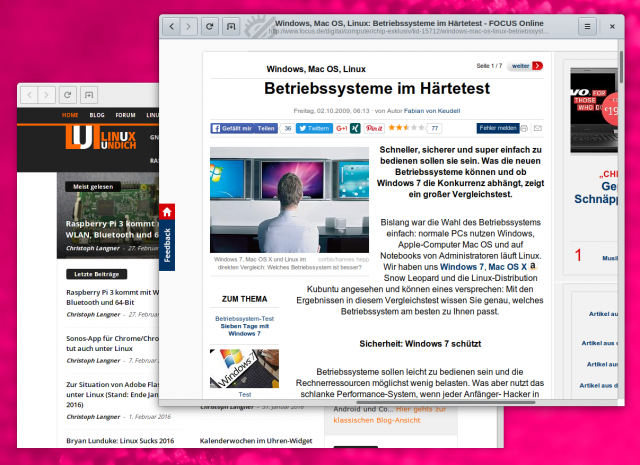Share article via G+1 icon

(341, 128)
